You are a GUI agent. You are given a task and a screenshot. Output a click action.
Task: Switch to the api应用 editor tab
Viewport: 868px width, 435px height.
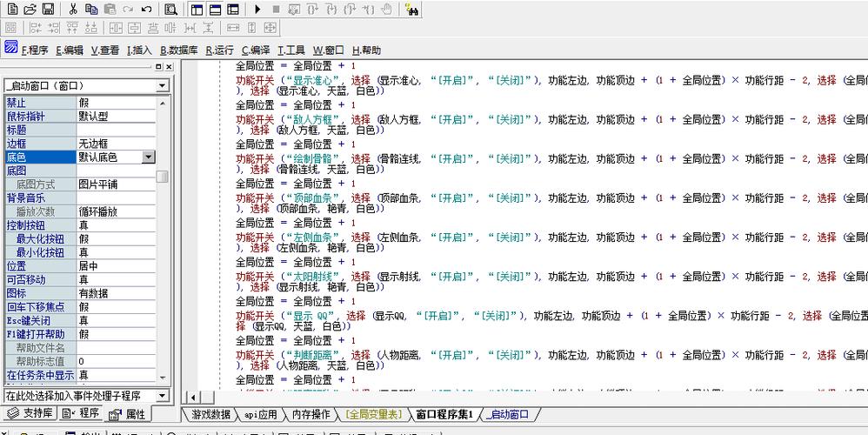260,414
